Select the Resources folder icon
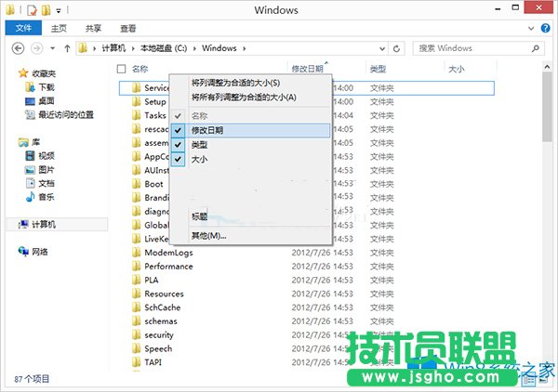 [137, 294]
